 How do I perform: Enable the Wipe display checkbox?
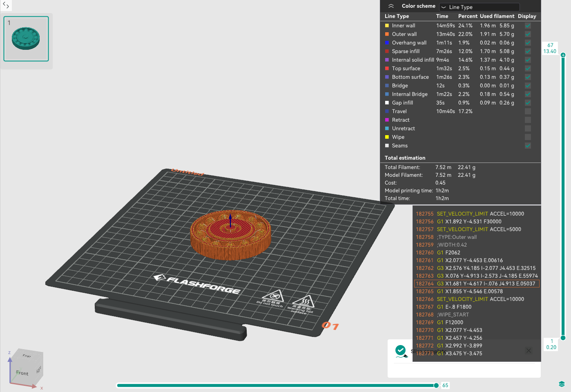tap(528, 137)
